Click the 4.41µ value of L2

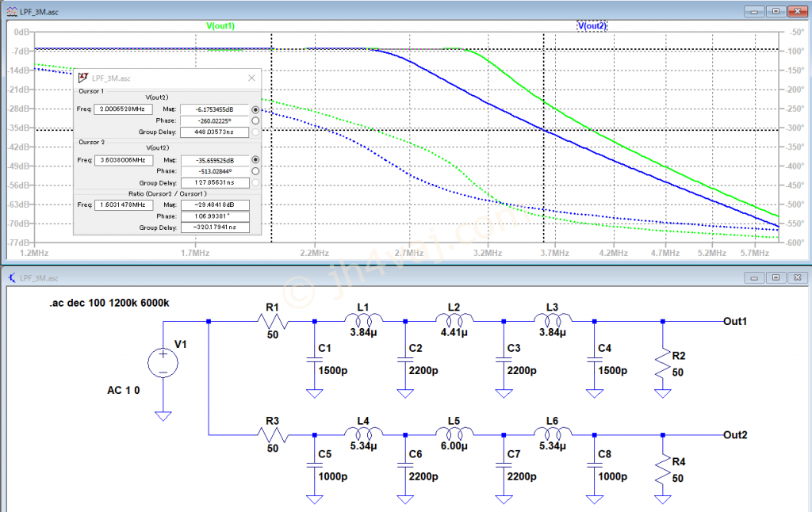coord(454,332)
